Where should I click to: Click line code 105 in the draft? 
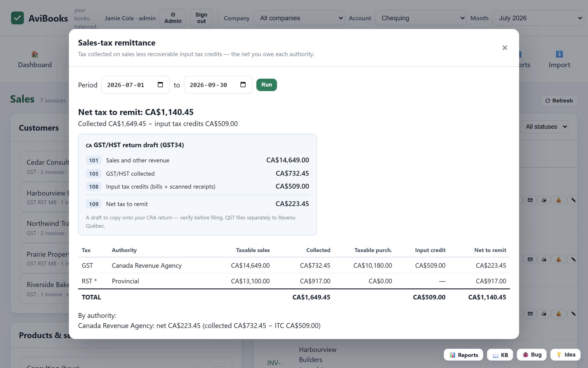93,173
